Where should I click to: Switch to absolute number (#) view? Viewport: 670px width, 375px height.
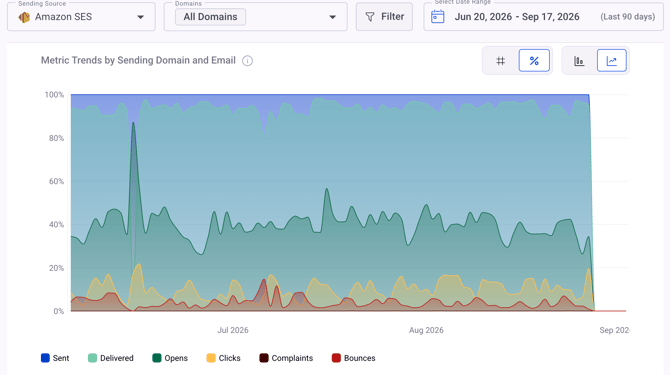[500, 61]
